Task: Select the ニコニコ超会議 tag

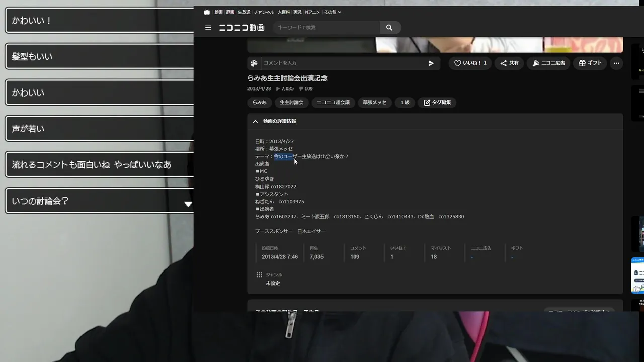Action: (333, 102)
